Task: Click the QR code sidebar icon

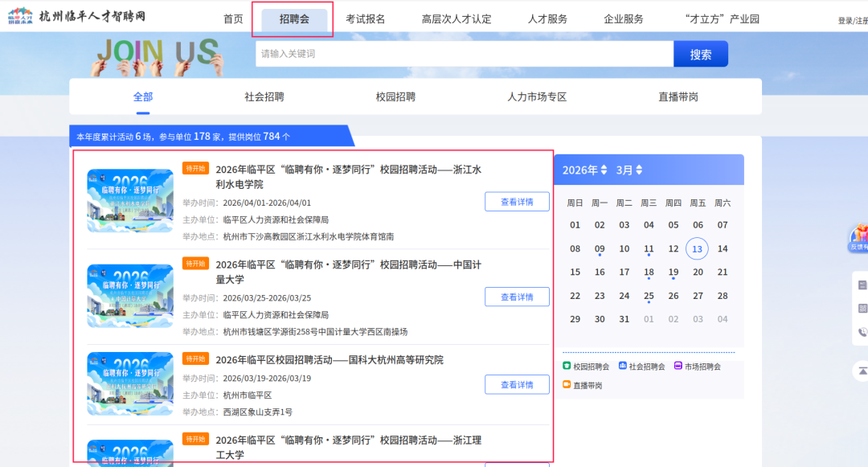Action: point(862,308)
